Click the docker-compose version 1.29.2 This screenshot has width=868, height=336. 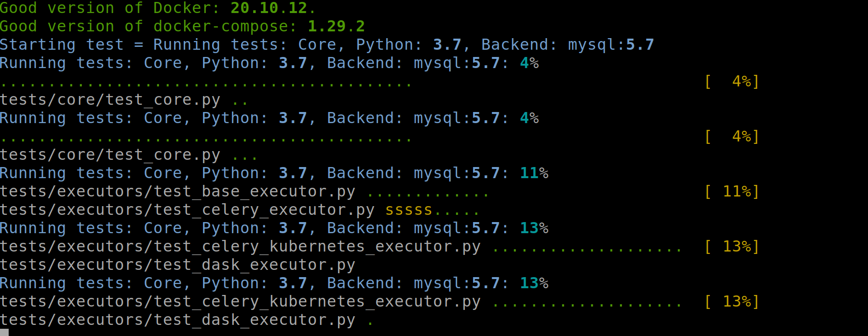click(336, 26)
